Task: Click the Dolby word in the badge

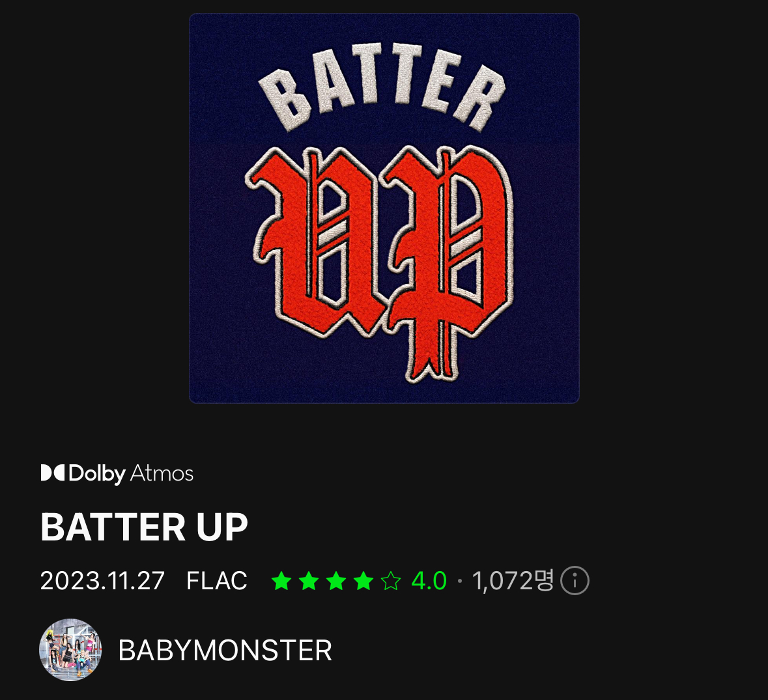Action: pos(98,474)
